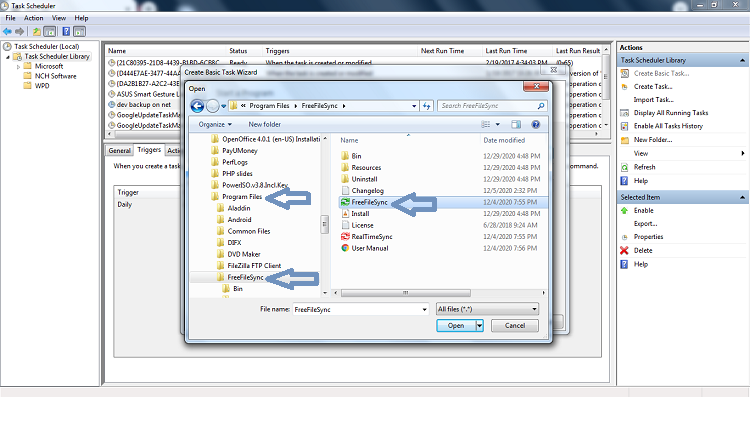The image size is (750, 421).
Task: Click the Show/Hide Action Pane toolbar icon
Action: (79, 32)
